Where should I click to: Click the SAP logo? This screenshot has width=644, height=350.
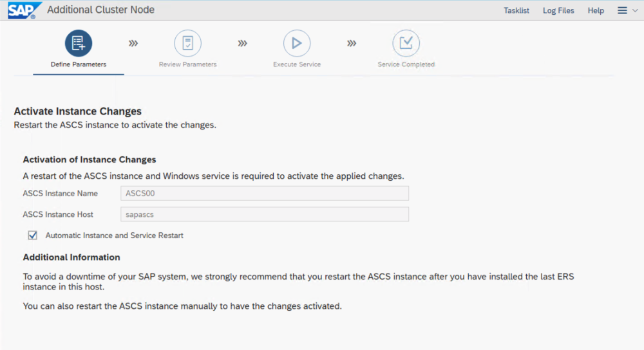(21, 10)
